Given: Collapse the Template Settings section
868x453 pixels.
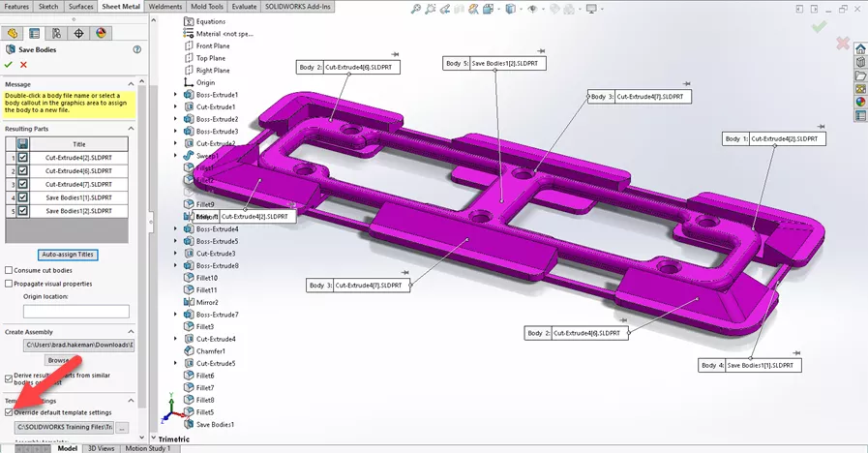Looking at the screenshot, I should coord(131,401).
